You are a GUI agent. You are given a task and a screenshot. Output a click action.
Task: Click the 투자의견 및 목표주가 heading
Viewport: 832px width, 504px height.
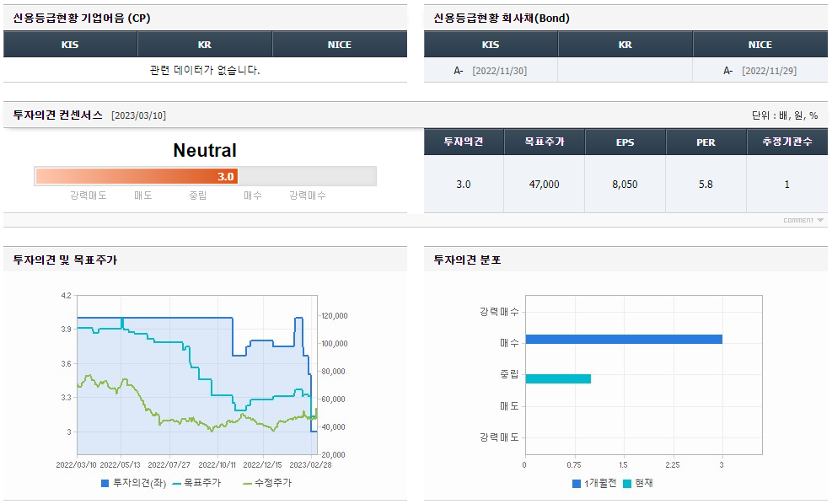click(x=65, y=260)
